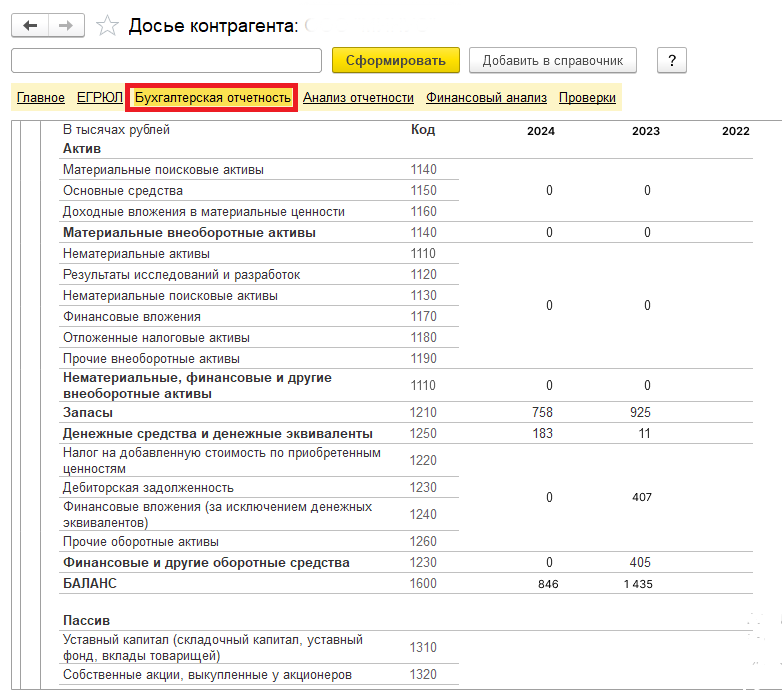Viewport: 782px width, 695px height.
Task: Select Прочие оборотные активы row
Action: (x=141, y=541)
